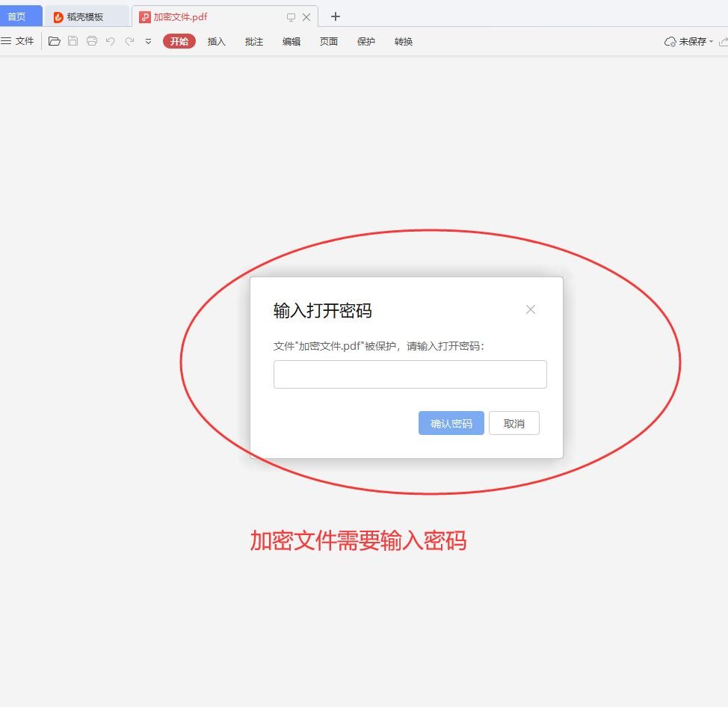Click the Print (打印) icon

pos(91,41)
